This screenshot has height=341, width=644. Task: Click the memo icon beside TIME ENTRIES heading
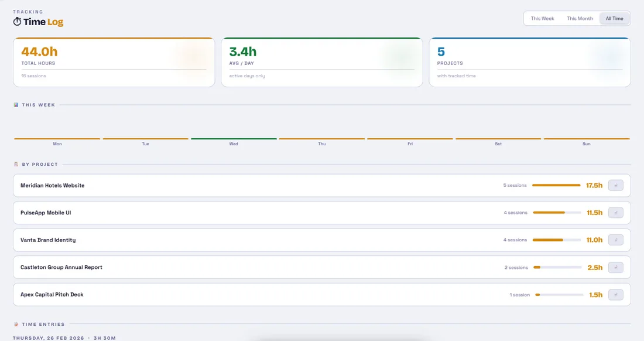pyautogui.click(x=16, y=324)
